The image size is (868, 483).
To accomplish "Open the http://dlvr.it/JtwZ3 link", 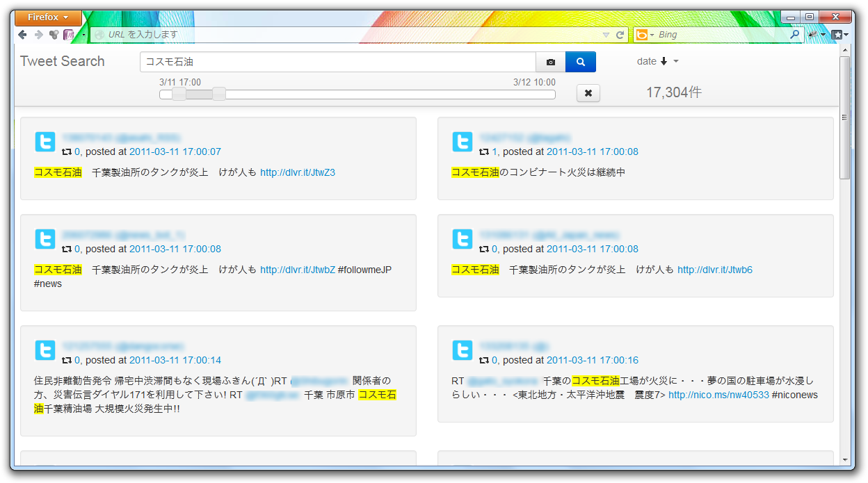I will (298, 172).
